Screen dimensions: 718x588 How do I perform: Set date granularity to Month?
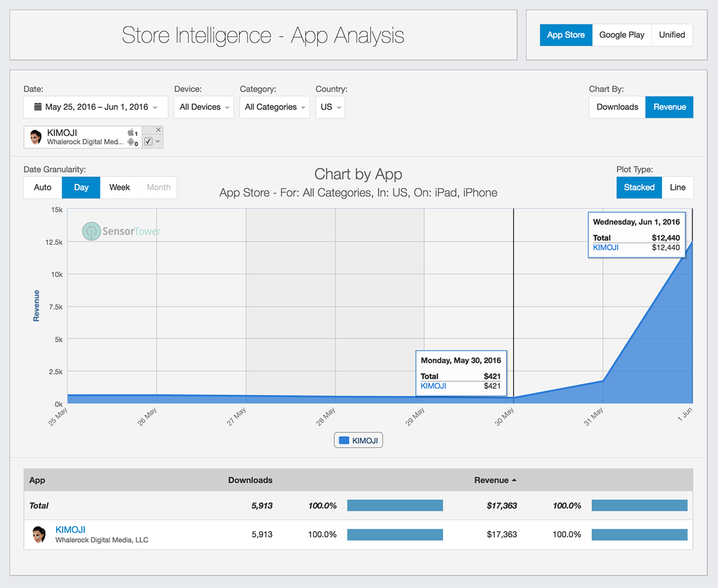coord(158,187)
